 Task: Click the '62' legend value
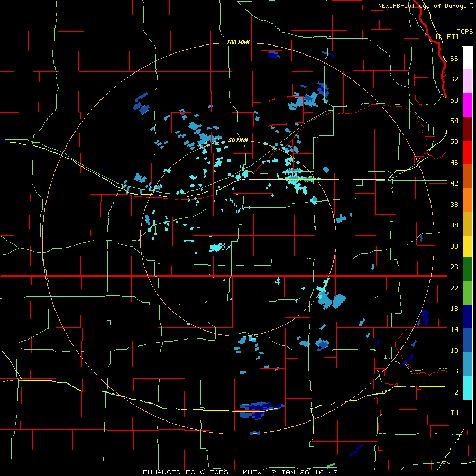(454, 79)
